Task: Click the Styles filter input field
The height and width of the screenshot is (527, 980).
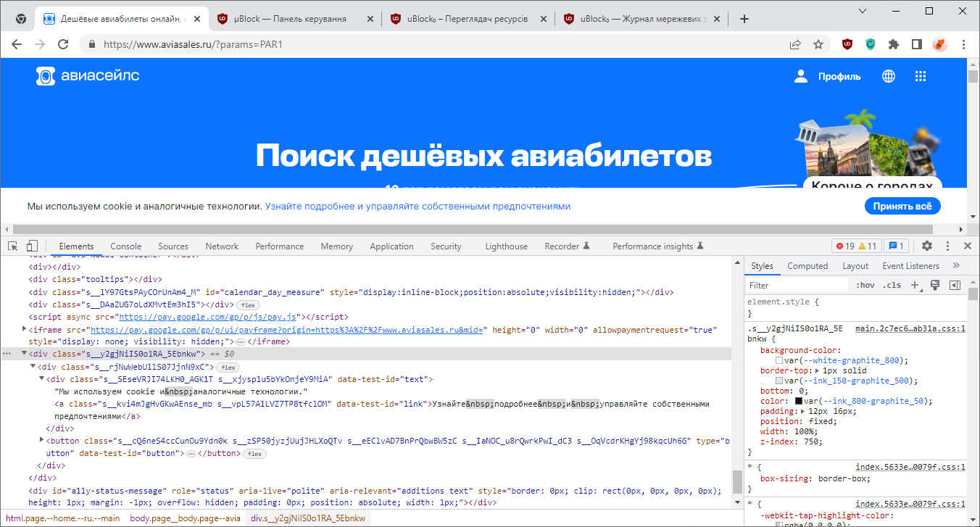Action: click(x=797, y=285)
